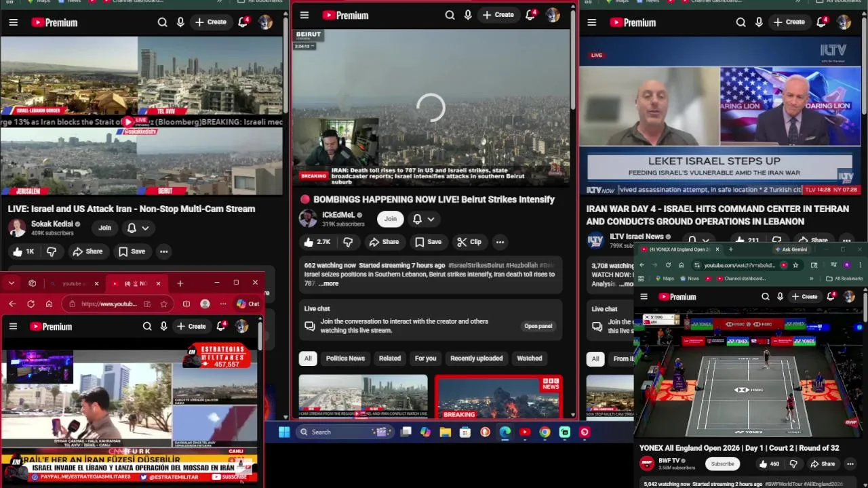Open Edge settings three-dot menu

coord(222,304)
